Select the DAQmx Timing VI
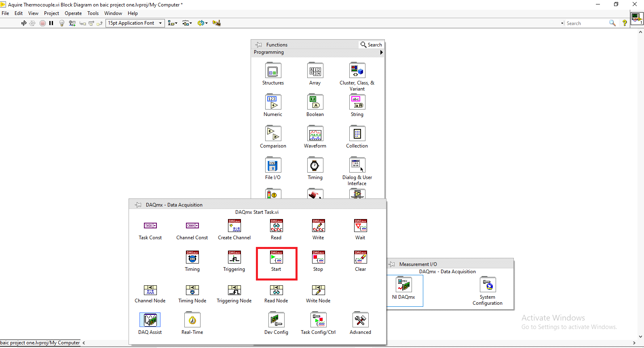Image resolution: width=644 pixels, height=348 pixels. [192, 257]
